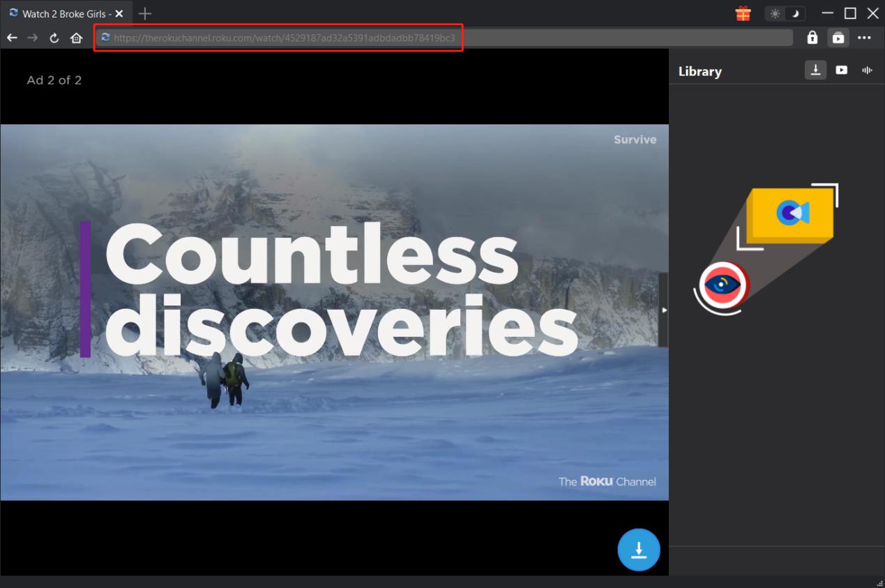Reload the page with the refresh icon
The image size is (885, 588).
54,38
